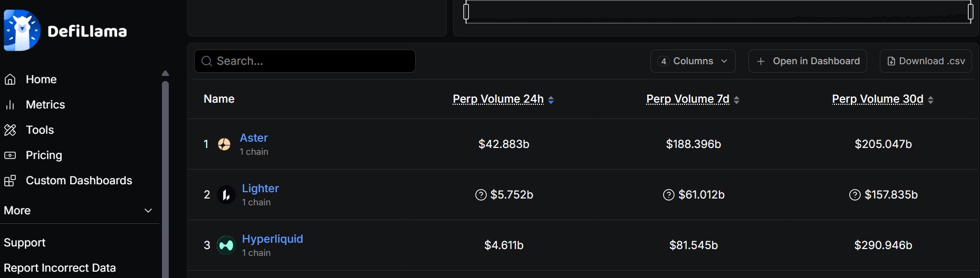The width and height of the screenshot is (980, 278).
Task: Click the help icon beside $5.752b
Action: click(x=481, y=195)
